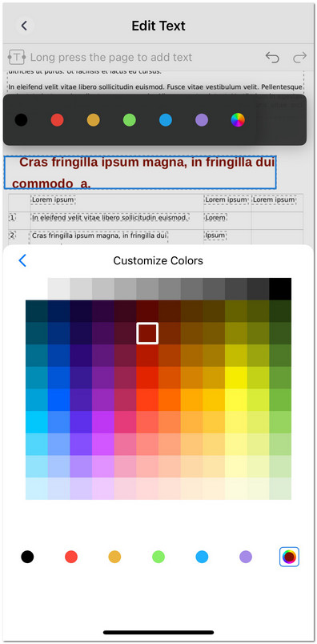Select pale yellow in the color grid's bottom row

coord(236,489)
